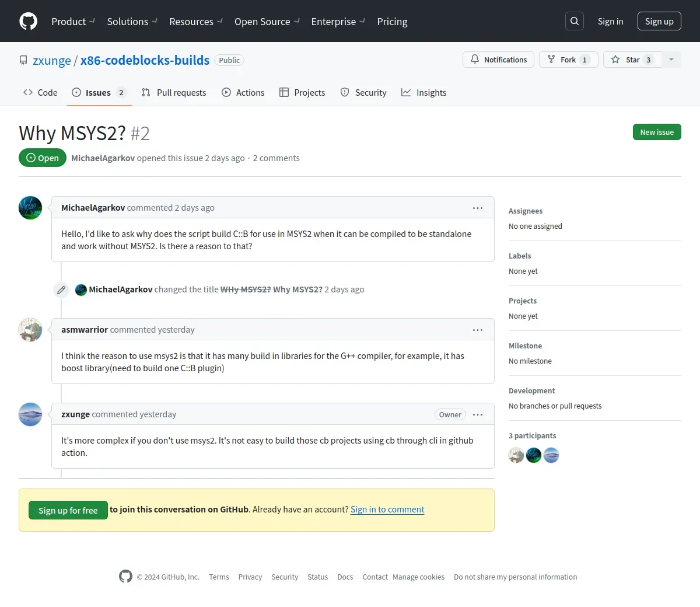Viewport: 700px width, 607px height.
Task: Open the Pricing page
Action: 392,22
